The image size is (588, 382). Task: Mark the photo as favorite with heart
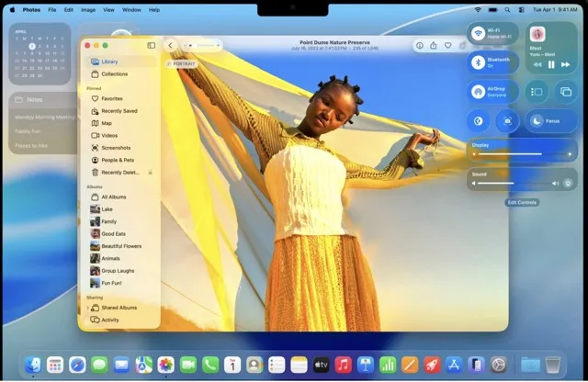tap(447, 45)
